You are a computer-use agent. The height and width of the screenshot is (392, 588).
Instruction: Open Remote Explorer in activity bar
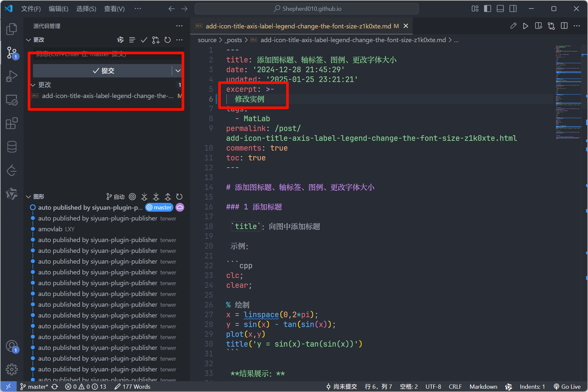[12, 100]
